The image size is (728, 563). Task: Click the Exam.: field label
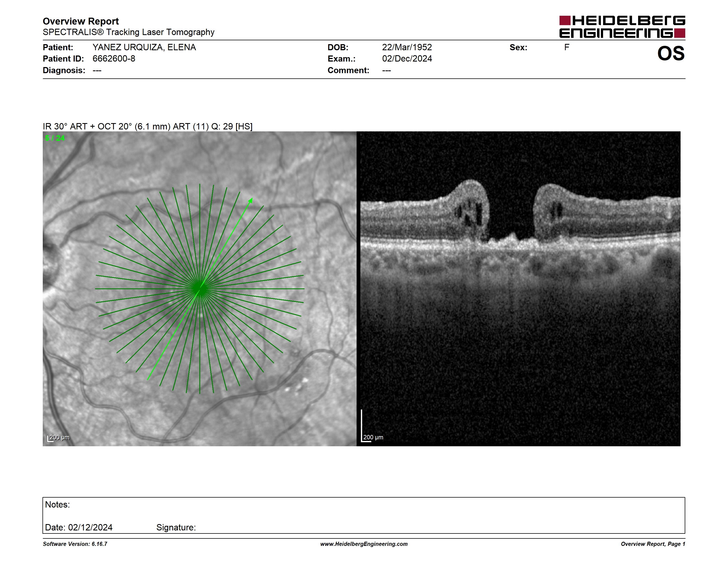tap(341, 59)
